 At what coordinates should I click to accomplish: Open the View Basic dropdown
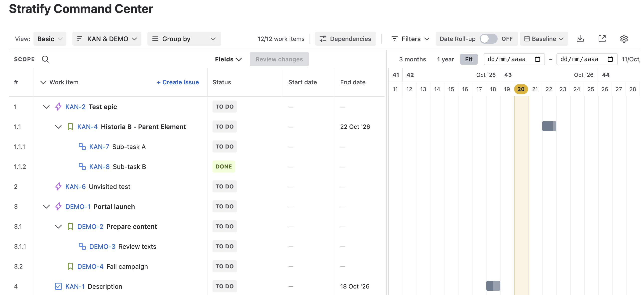50,39
